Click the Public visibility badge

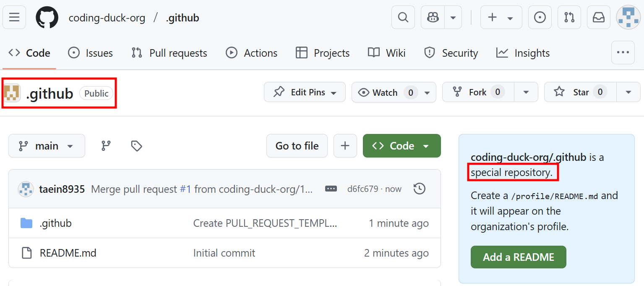[x=96, y=93]
